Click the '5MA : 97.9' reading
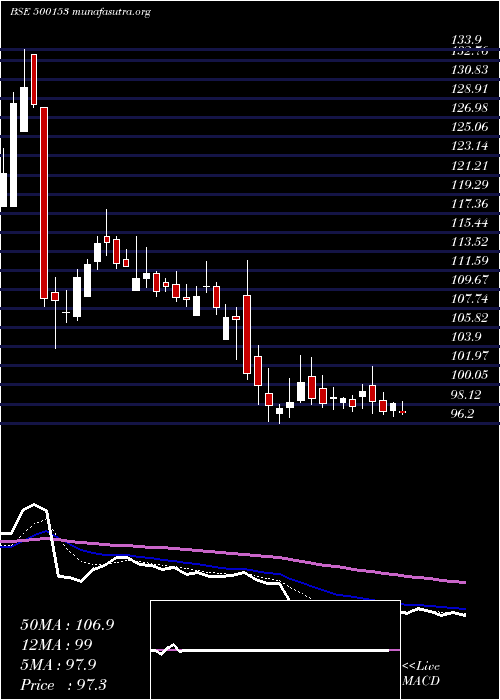The height and width of the screenshot is (700, 500). click(x=58, y=665)
